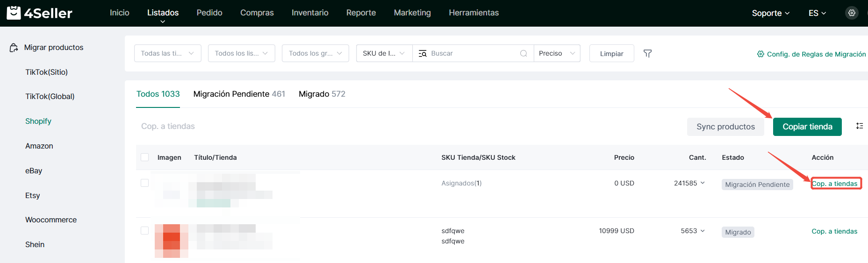Click the red product thumbnail image
This screenshot has height=263, width=868.
point(172,241)
